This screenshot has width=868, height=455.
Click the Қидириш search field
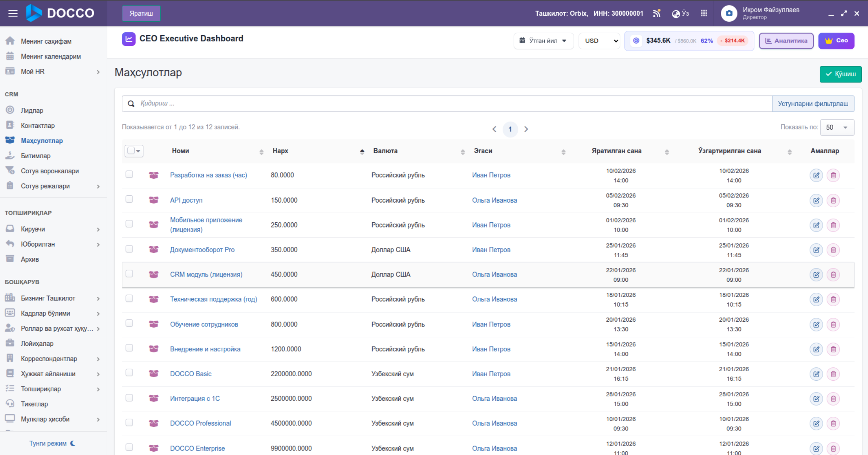pos(447,104)
